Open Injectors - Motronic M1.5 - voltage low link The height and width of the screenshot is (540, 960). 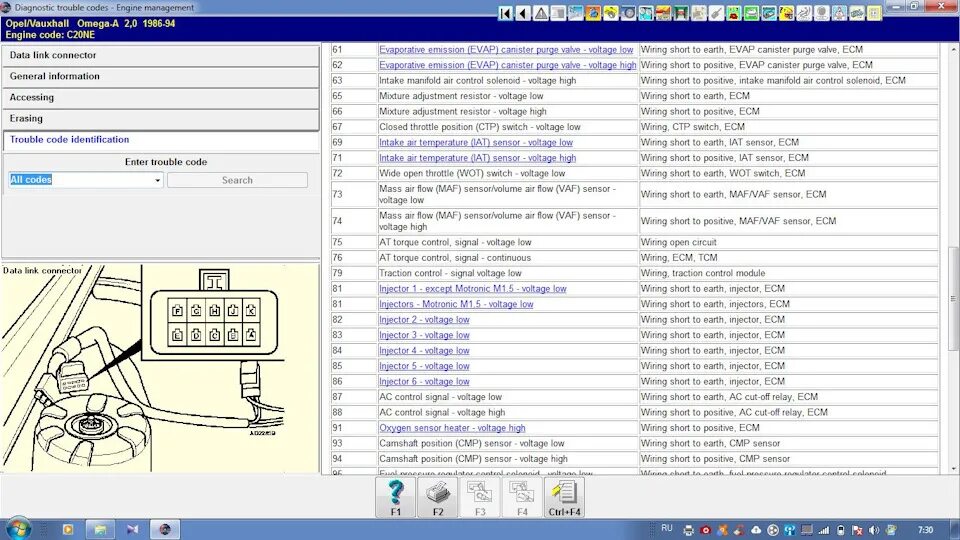coord(456,304)
